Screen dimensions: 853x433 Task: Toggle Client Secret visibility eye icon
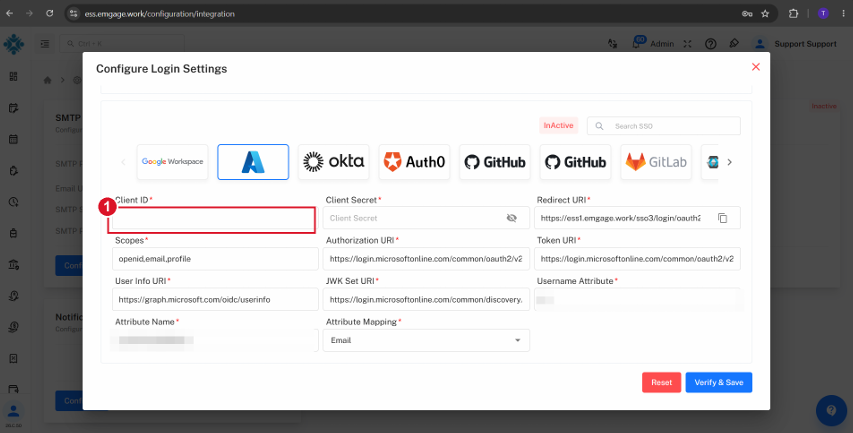click(x=511, y=218)
